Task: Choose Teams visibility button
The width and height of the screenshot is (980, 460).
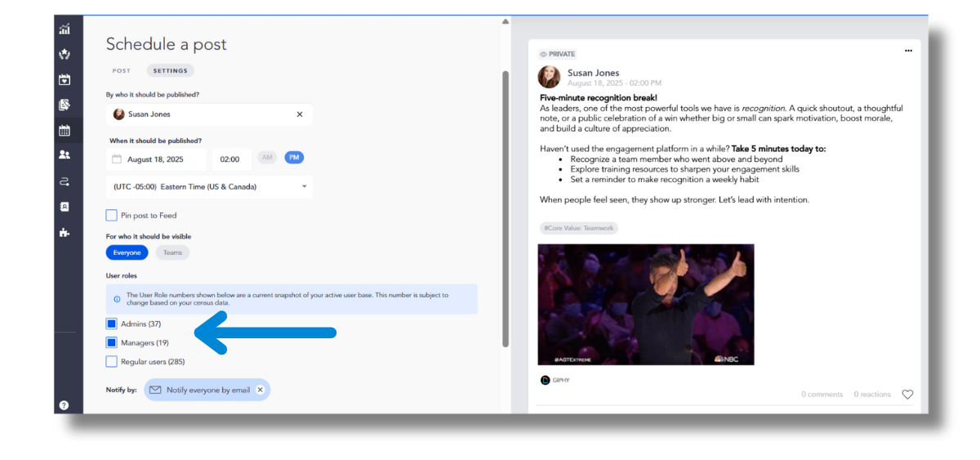Action: [172, 252]
